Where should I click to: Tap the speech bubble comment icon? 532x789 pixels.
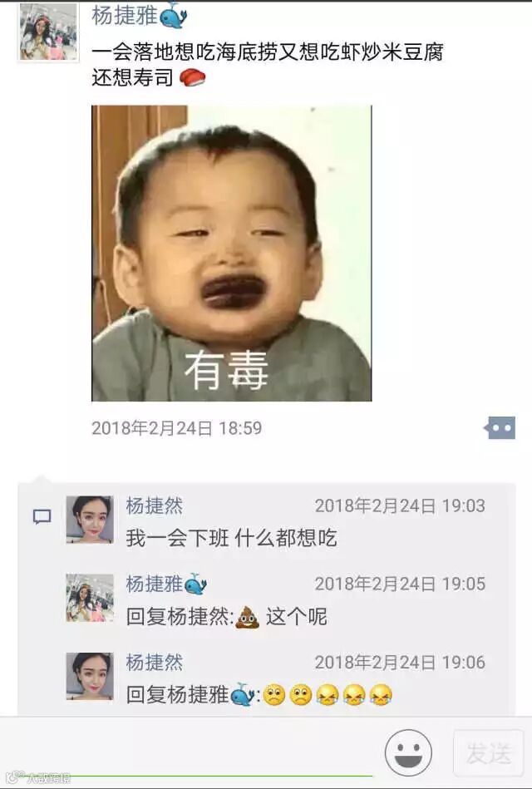pyautogui.click(x=42, y=517)
